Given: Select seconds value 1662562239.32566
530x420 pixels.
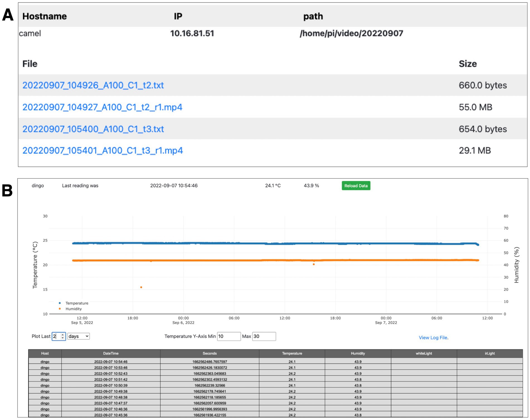Looking at the screenshot, I should pyautogui.click(x=210, y=385).
